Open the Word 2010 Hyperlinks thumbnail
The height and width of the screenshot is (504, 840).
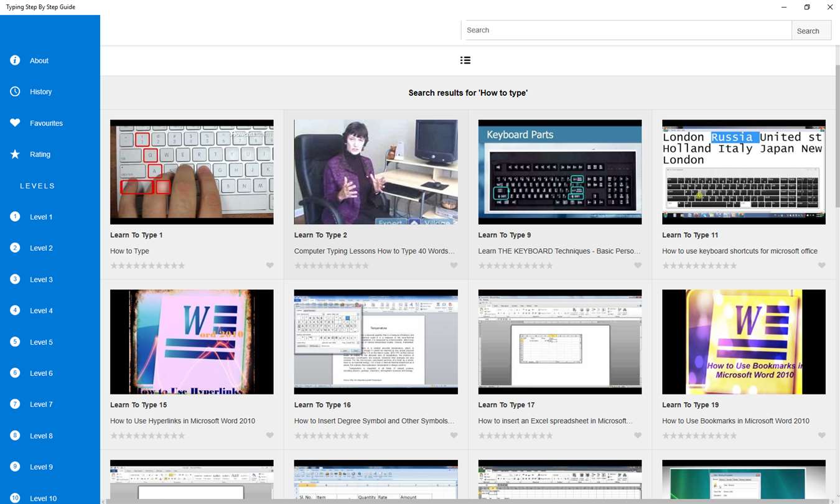coord(192,342)
